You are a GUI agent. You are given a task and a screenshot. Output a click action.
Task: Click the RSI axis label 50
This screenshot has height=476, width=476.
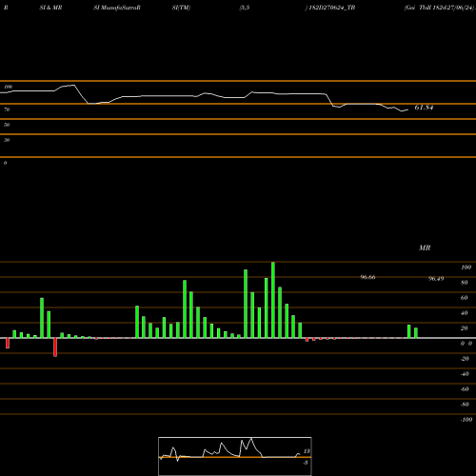pyautogui.click(x=7, y=125)
